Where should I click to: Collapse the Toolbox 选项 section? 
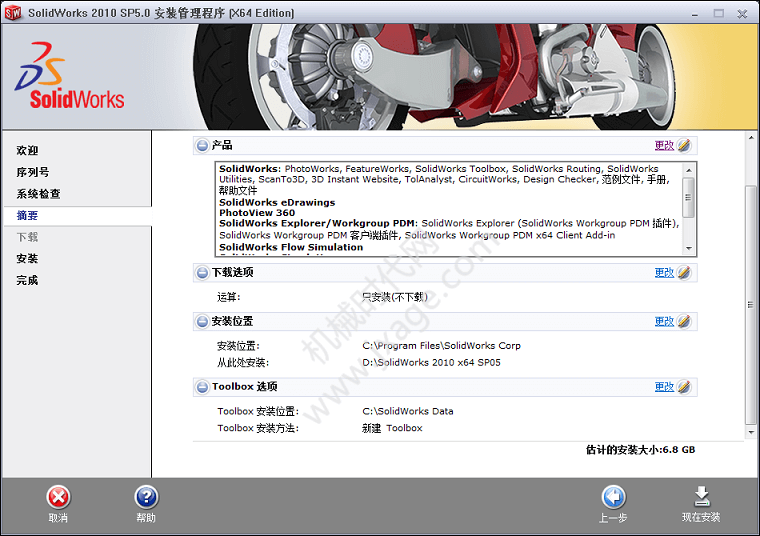(x=202, y=387)
